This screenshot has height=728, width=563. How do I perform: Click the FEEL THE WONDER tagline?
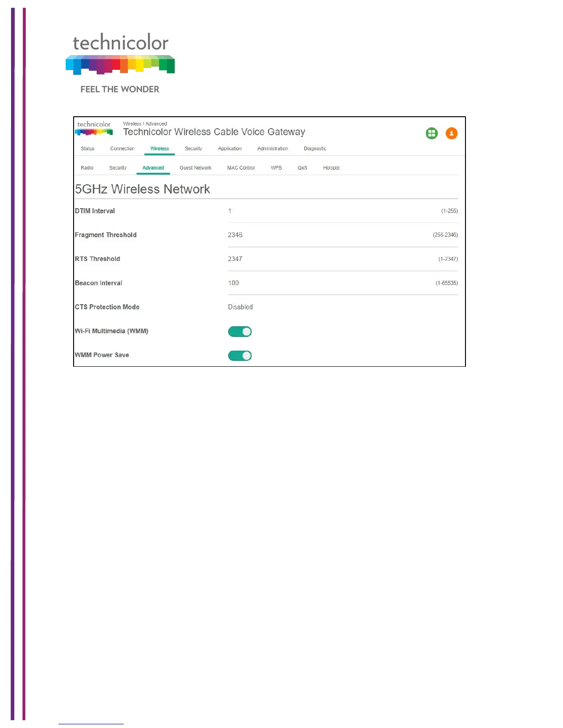[120, 89]
